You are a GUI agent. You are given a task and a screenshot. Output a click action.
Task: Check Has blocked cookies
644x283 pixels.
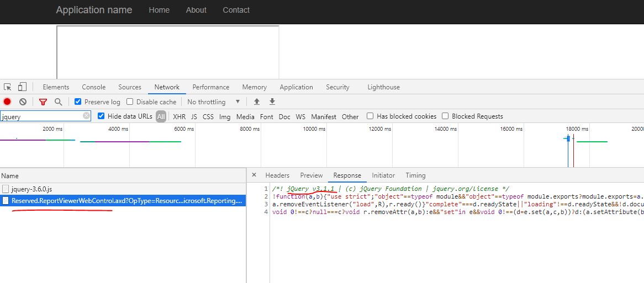[x=370, y=116]
